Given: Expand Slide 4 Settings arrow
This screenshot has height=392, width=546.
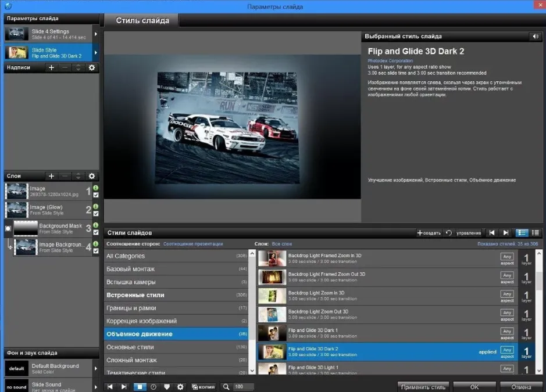Looking at the screenshot, I should click(x=95, y=34).
